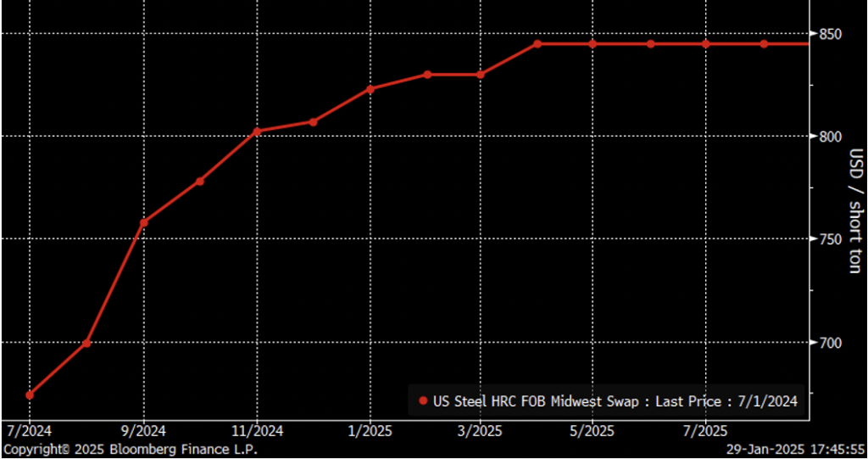Click the data point above 5/2025

[593, 44]
